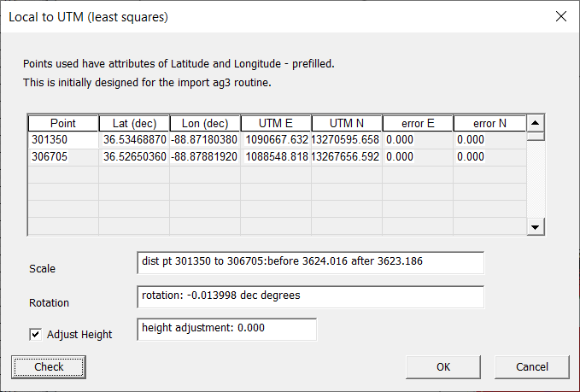Click the height adjustment text field
Viewport: 580px width, 392px height.
point(226,329)
